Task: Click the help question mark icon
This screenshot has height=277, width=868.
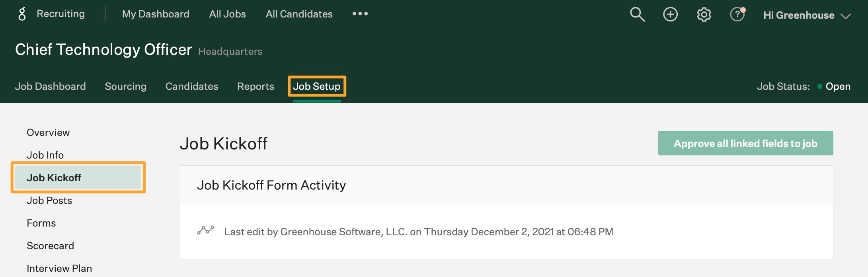Action: point(737,15)
